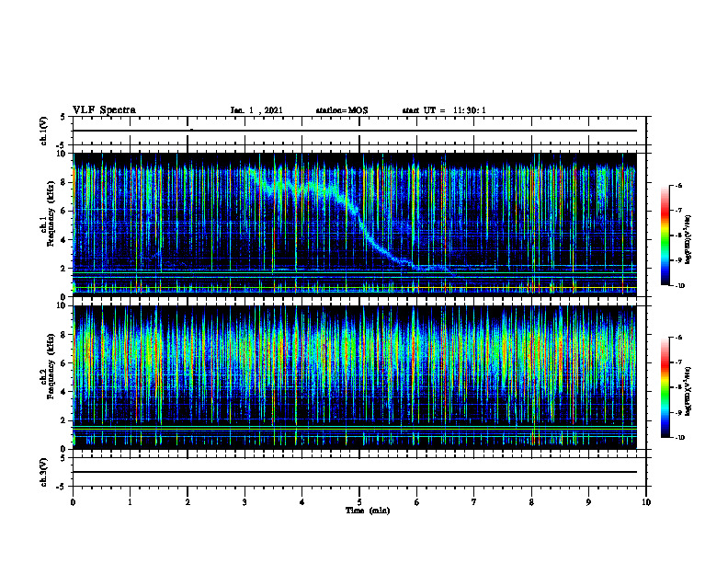Click time-axis tick label "1"
Image resolution: width=728 pixels, height=563 pixels.
point(130,502)
